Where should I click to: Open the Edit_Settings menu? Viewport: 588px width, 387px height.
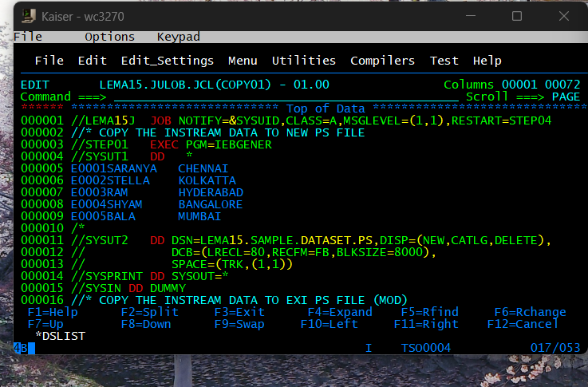(168, 61)
